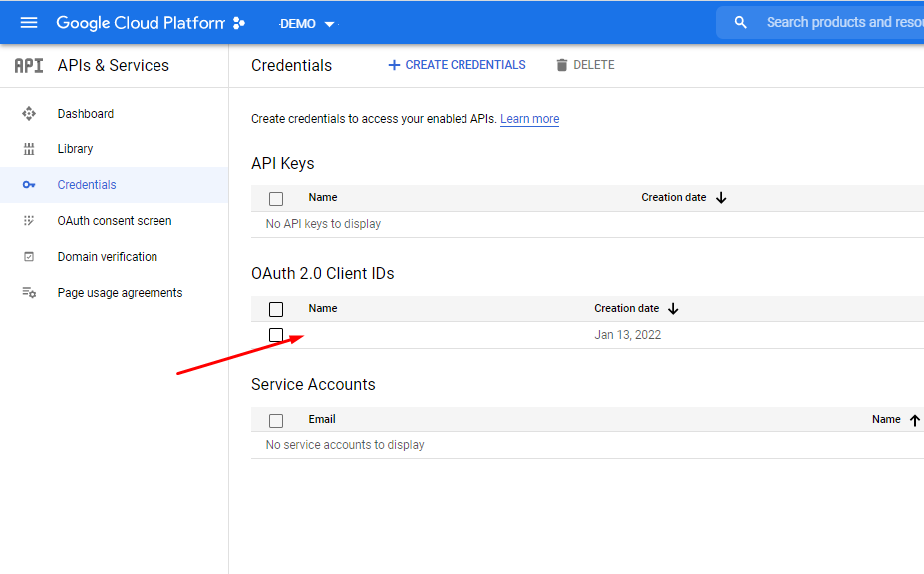Check the Jan 13, 2022 OAuth client checkbox
This screenshot has width=924, height=574.
(x=276, y=335)
